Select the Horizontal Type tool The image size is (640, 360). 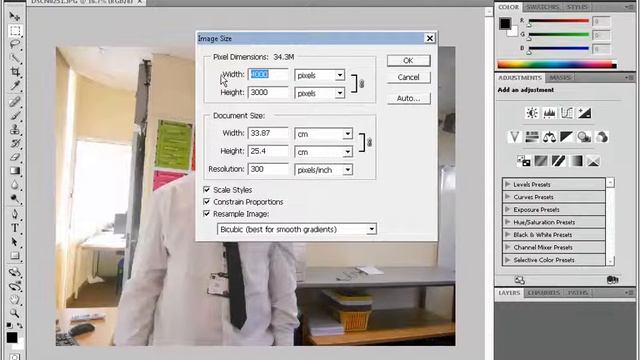pos(15,228)
